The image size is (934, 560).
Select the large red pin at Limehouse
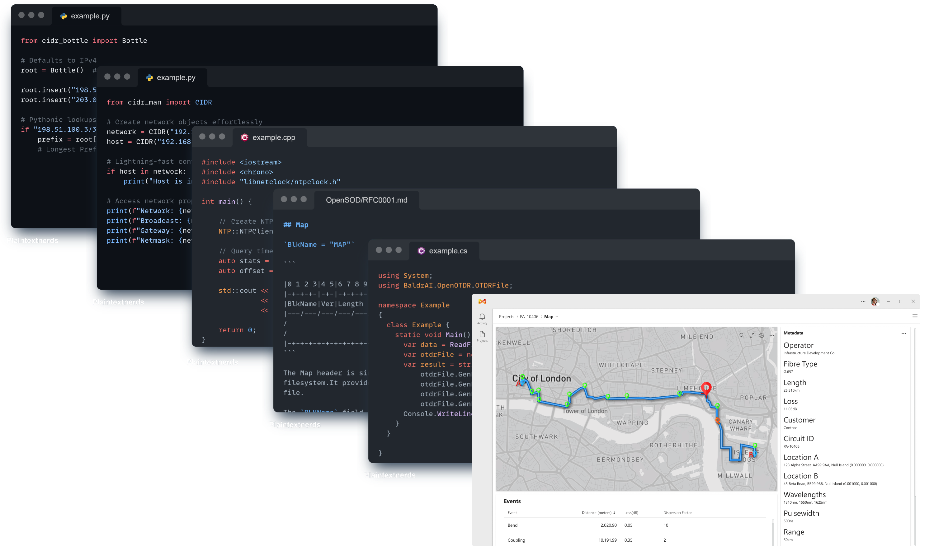pyautogui.click(x=706, y=388)
